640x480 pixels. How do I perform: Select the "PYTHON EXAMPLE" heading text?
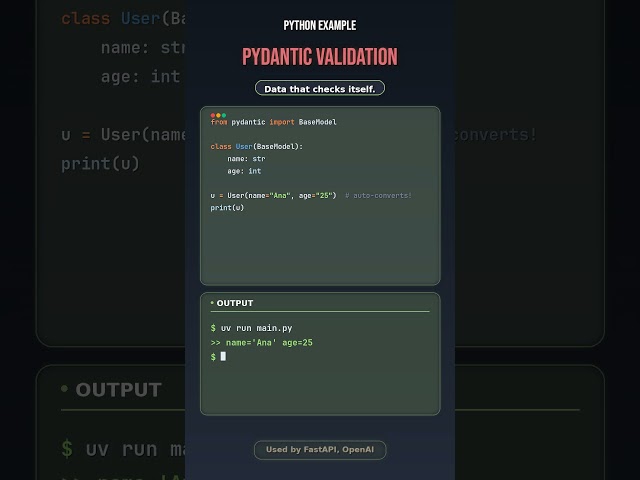tap(320, 25)
